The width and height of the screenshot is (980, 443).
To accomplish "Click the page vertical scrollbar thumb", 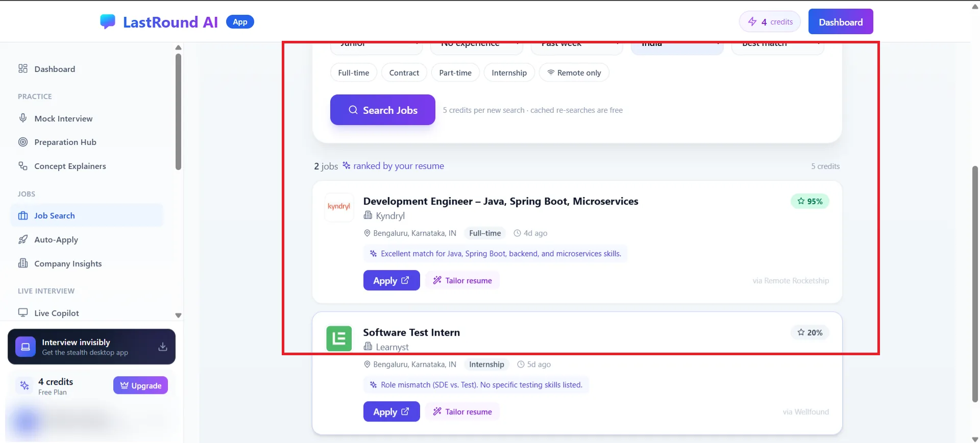I will click(x=975, y=283).
